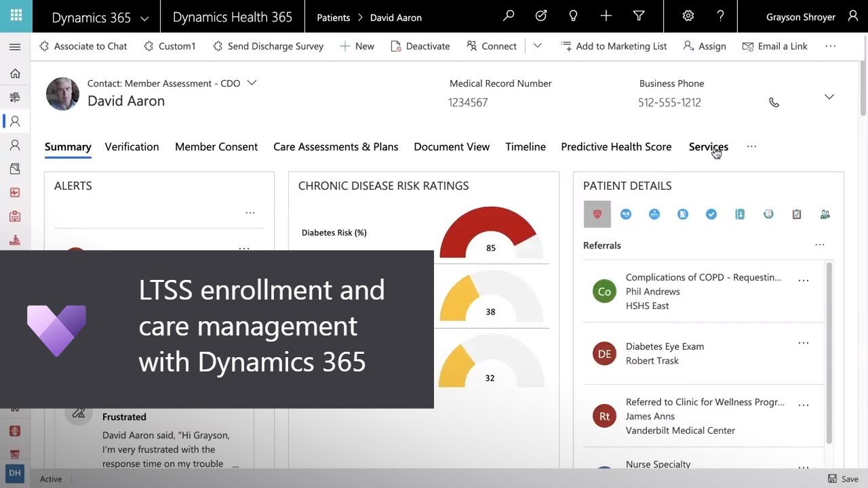
Task: Open command bar overflow ellipsis
Action: tap(831, 46)
